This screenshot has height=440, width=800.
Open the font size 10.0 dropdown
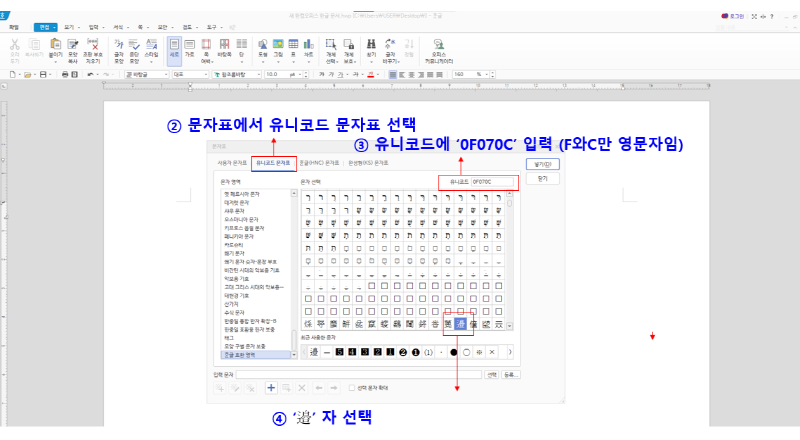click(299, 75)
